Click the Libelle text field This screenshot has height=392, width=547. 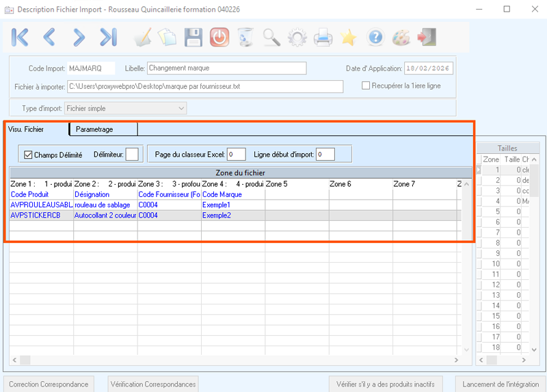(x=227, y=68)
